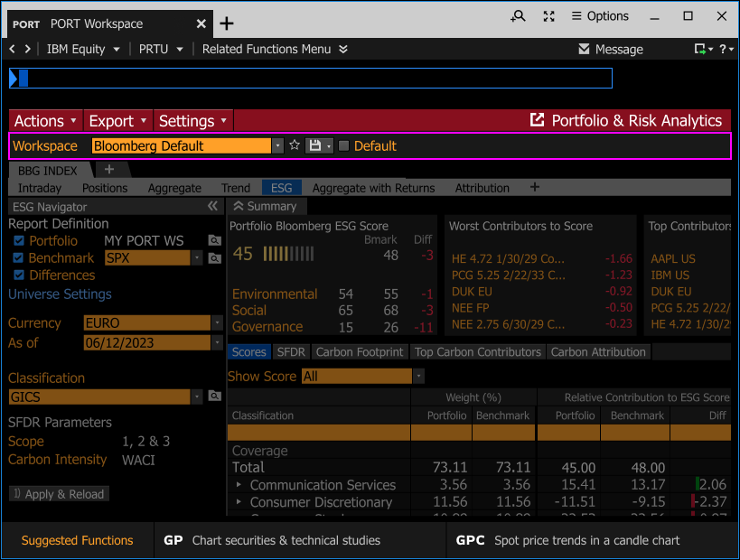Toggle the Benchmark checkbox
Screen dimensions: 740x560
pyautogui.click(x=18, y=258)
